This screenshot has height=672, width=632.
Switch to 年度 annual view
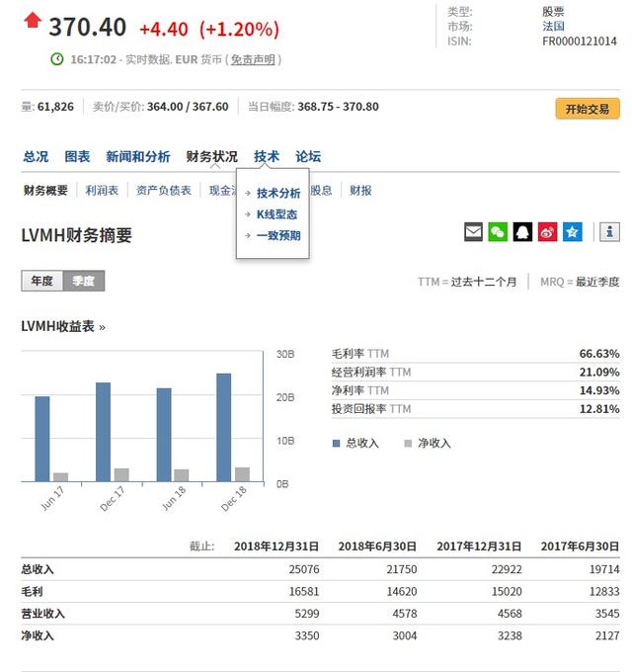(41, 281)
